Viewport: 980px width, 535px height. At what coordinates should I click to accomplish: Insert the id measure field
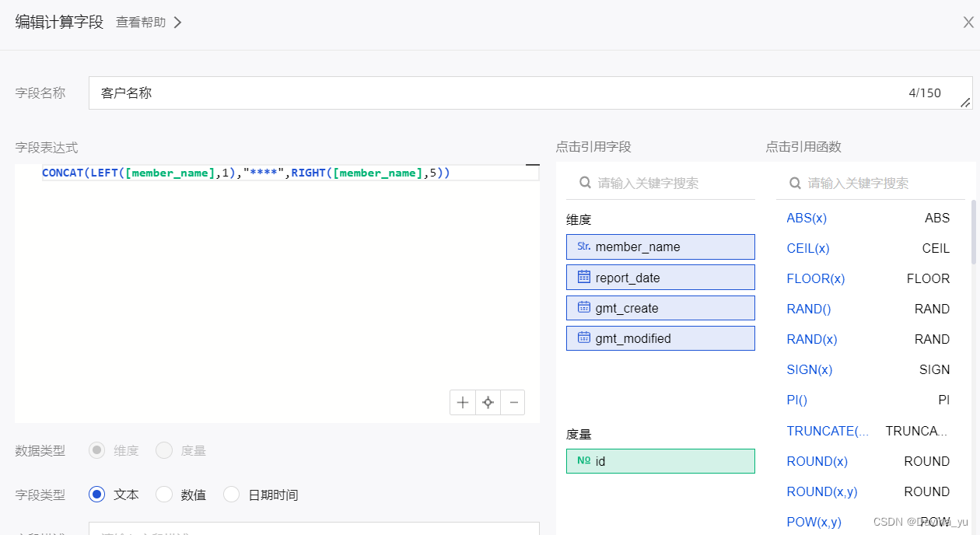click(x=660, y=461)
